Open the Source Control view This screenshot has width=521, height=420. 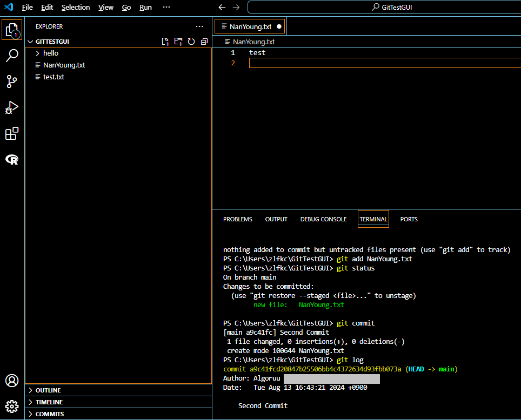[12, 82]
